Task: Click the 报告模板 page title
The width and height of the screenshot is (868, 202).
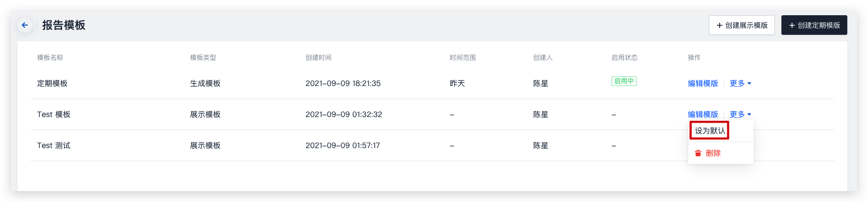Action: point(64,25)
